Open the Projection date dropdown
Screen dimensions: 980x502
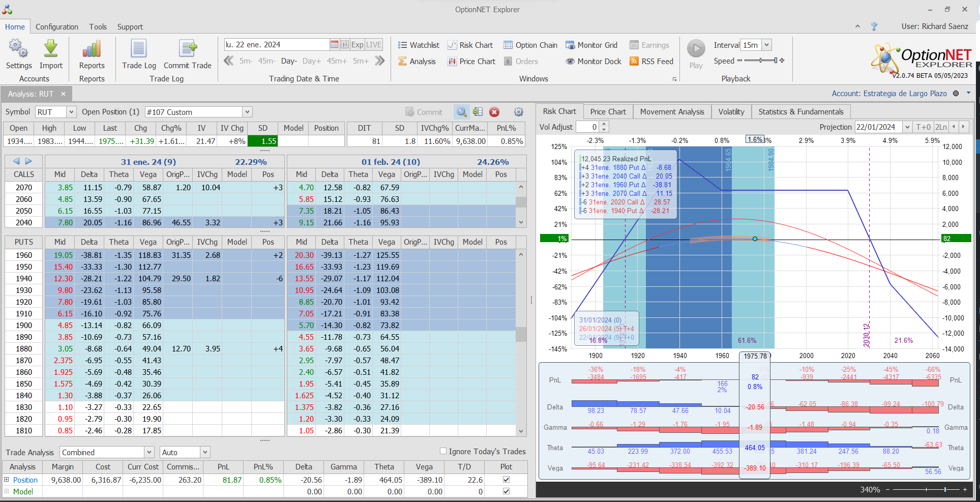click(907, 127)
